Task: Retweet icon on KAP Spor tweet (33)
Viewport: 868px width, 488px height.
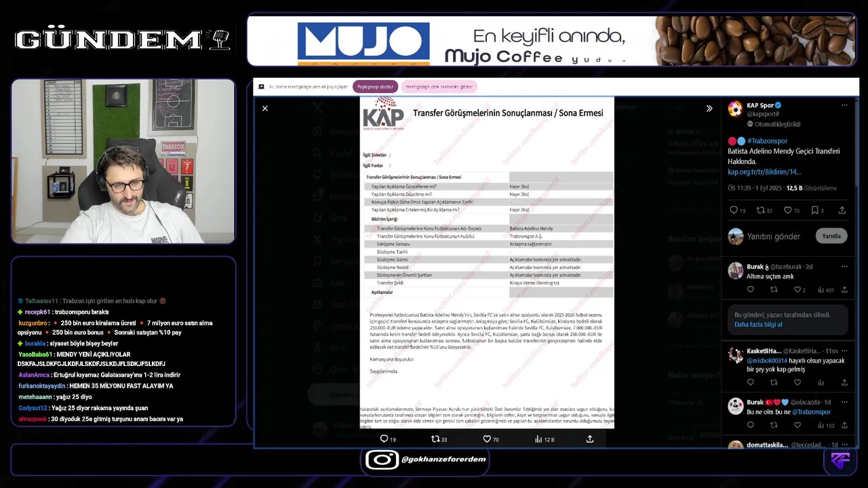Action: (760, 210)
